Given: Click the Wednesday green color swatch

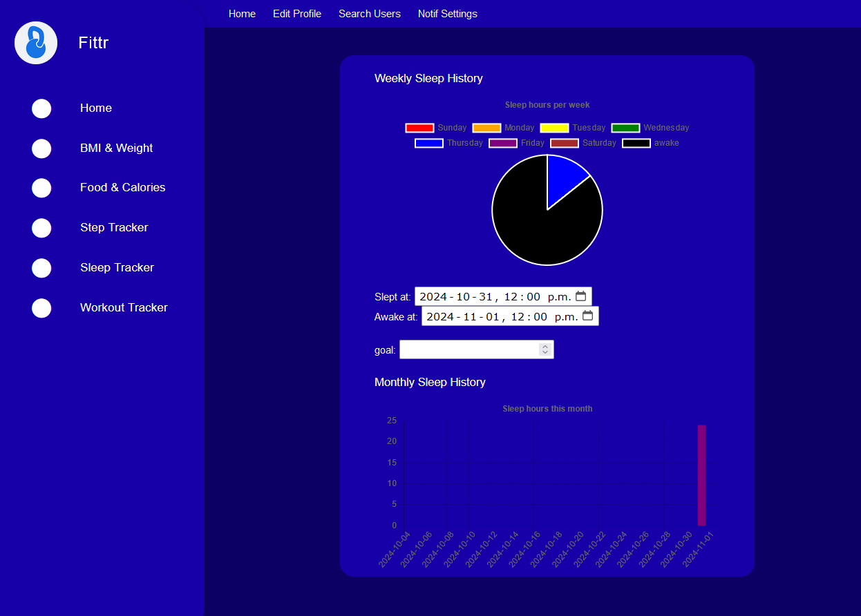Looking at the screenshot, I should point(625,128).
